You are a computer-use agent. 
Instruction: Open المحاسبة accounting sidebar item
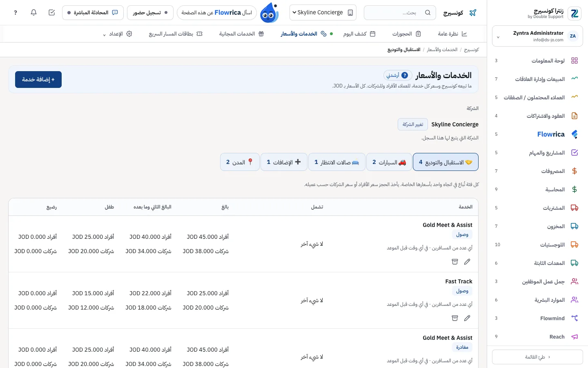537,189
